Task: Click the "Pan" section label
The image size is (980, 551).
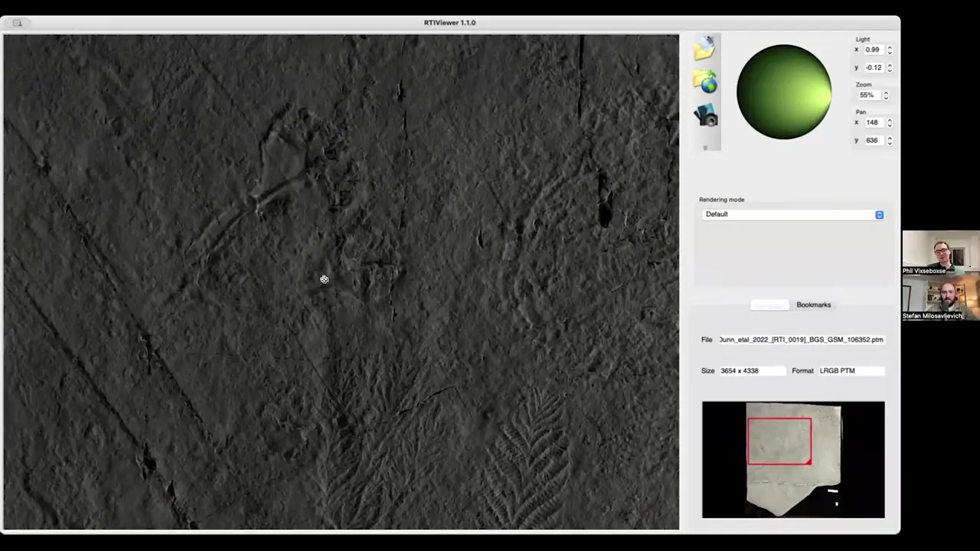Action: 861,112
